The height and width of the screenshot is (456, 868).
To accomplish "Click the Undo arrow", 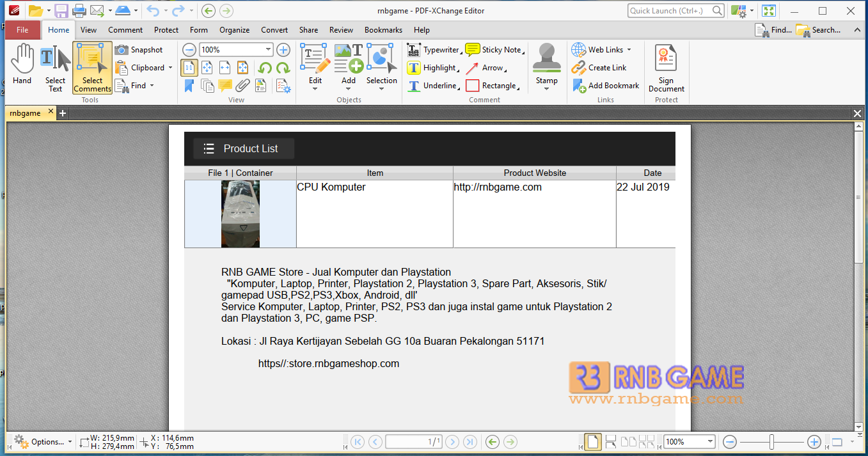I will 152,10.
